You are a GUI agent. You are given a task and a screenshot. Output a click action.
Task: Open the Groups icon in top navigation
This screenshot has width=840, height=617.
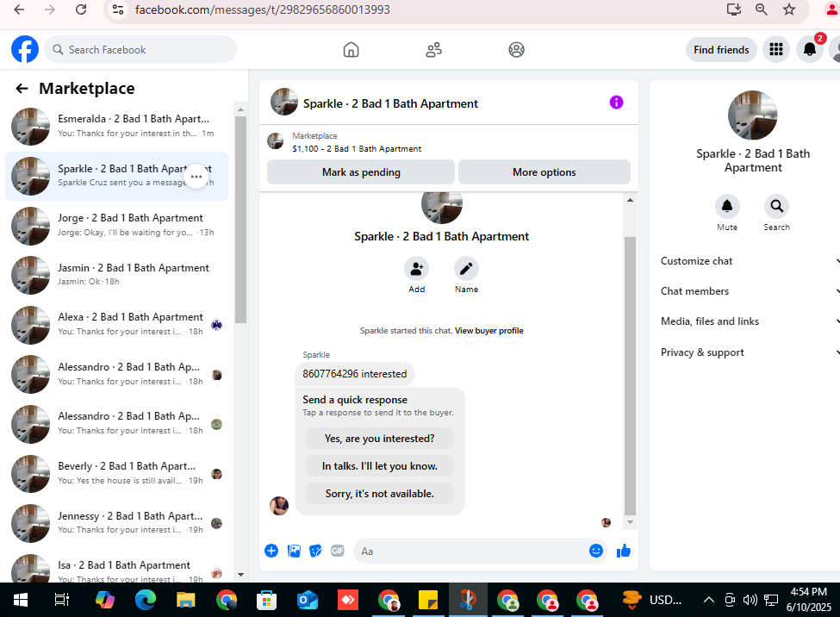[x=516, y=50]
